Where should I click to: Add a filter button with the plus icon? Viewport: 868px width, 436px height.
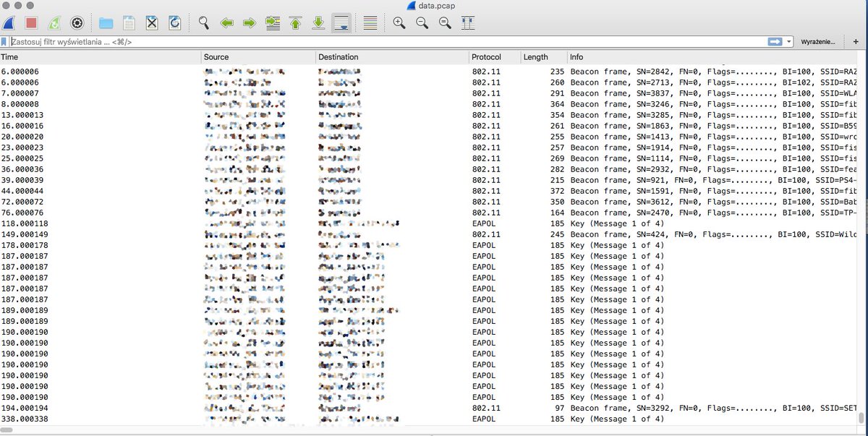pos(855,42)
